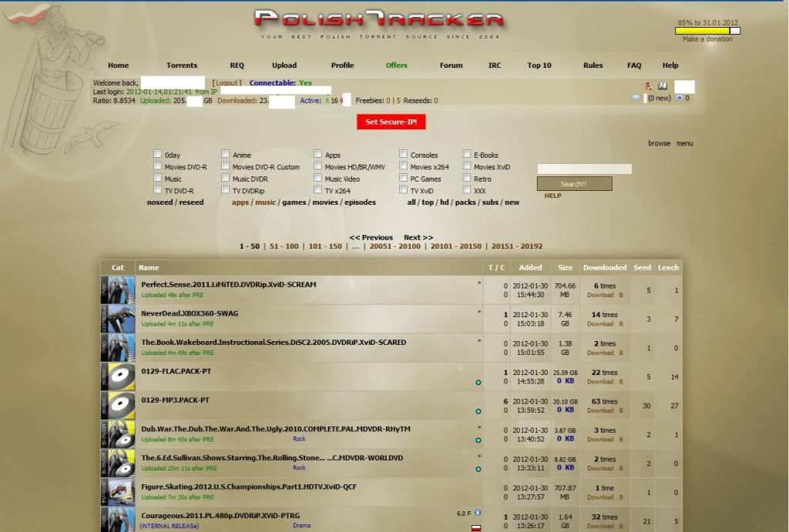Click the Make a donation link
789x532 pixels.
(707, 39)
